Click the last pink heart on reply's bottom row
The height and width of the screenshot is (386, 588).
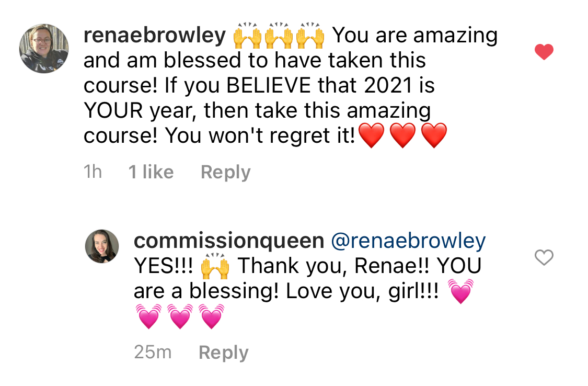pos(211,317)
